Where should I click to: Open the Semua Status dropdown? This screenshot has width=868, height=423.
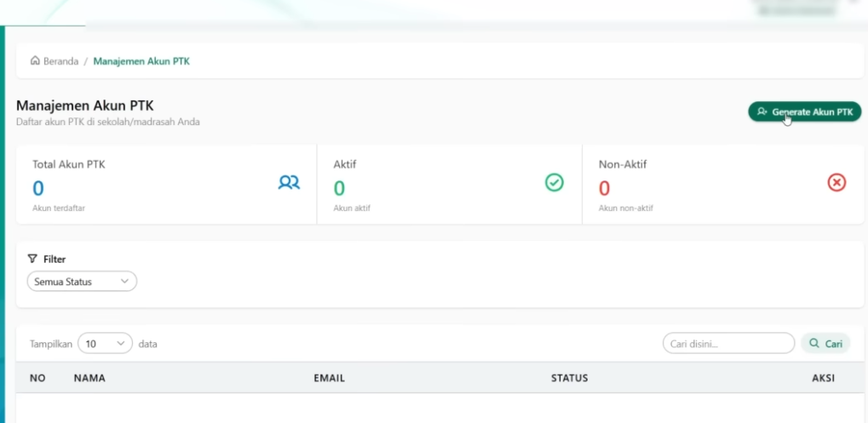coord(82,282)
